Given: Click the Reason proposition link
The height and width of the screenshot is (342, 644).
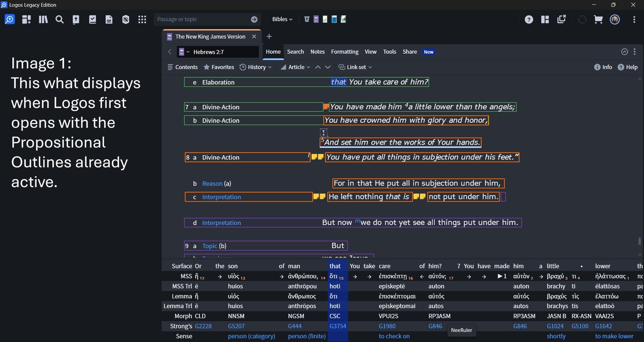Looking at the screenshot, I should pyautogui.click(x=212, y=183).
